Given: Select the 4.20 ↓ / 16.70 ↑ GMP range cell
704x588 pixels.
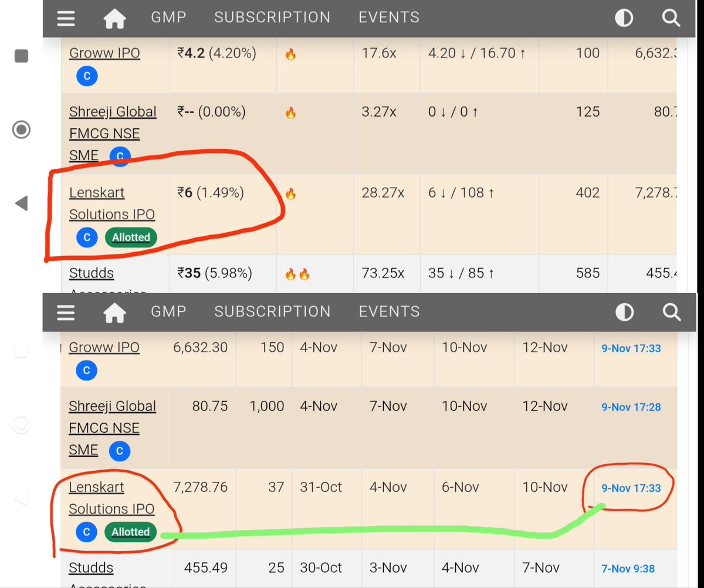Looking at the screenshot, I should tap(477, 53).
